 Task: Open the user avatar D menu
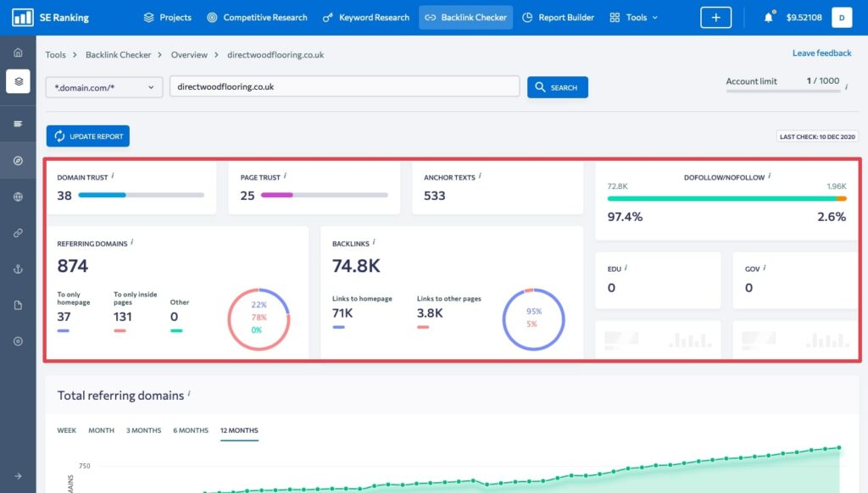(x=842, y=18)
